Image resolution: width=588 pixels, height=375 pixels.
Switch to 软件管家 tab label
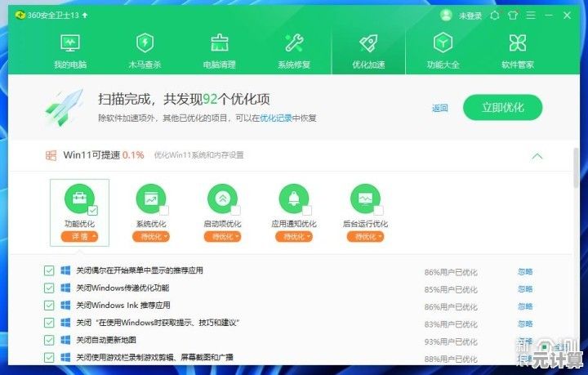(518, 65)
